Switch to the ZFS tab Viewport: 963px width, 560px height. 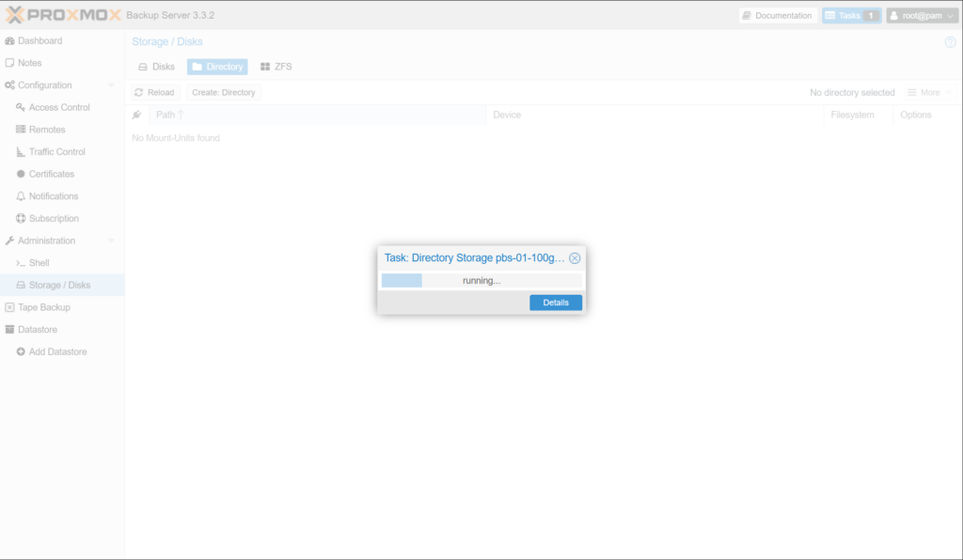click(x=276, y=67)
